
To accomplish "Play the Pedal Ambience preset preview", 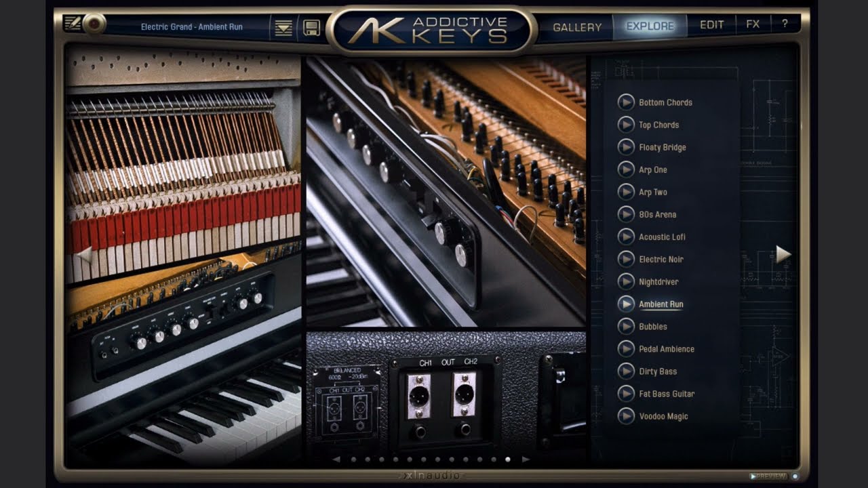I will [626, 349].
